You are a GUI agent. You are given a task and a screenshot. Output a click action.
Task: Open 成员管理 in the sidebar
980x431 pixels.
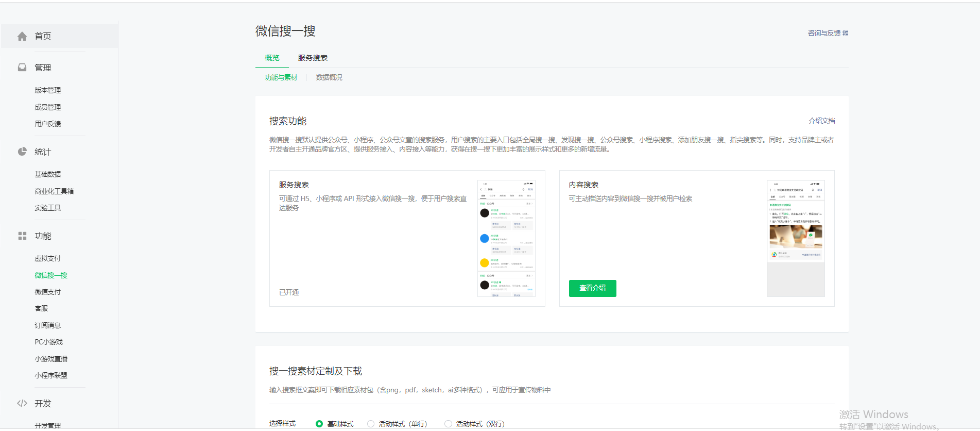48,107
